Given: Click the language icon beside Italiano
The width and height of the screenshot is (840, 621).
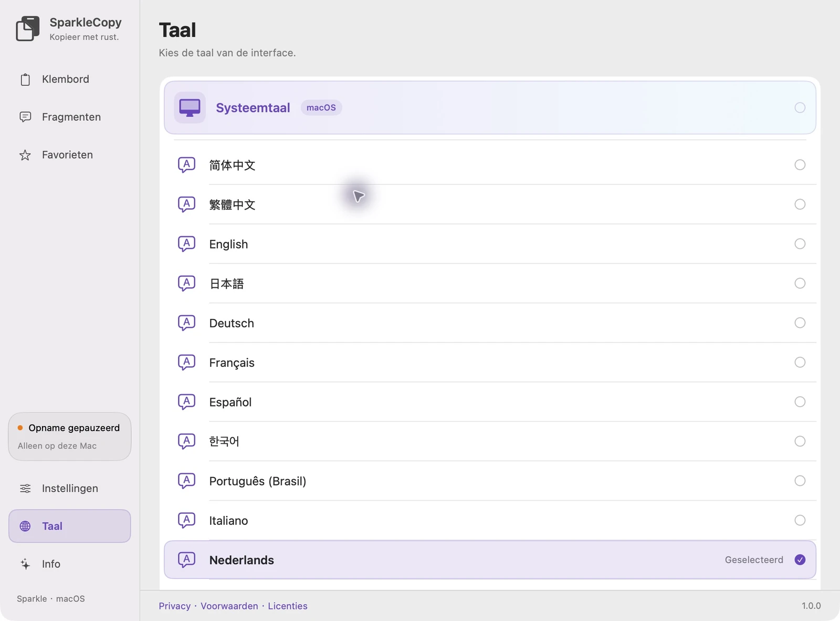Looking at the screenshot, I should pos(186,520).
